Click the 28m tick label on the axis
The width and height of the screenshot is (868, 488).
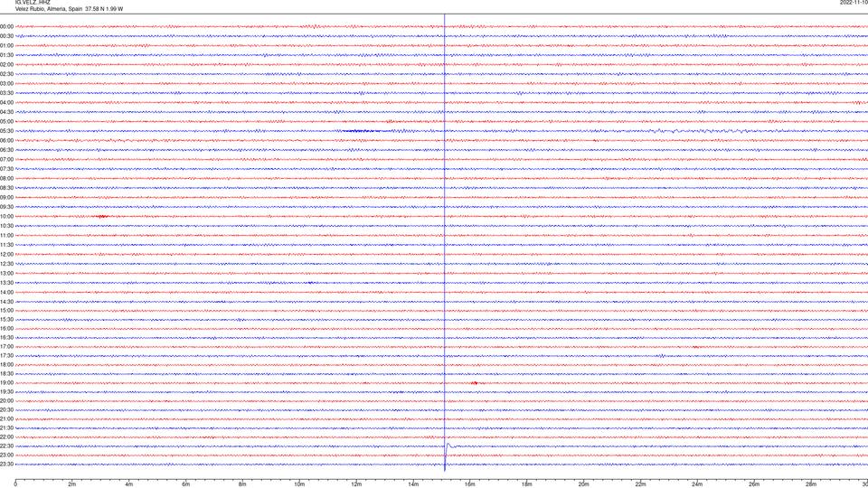pyautogui.click(x=811, y=484)
